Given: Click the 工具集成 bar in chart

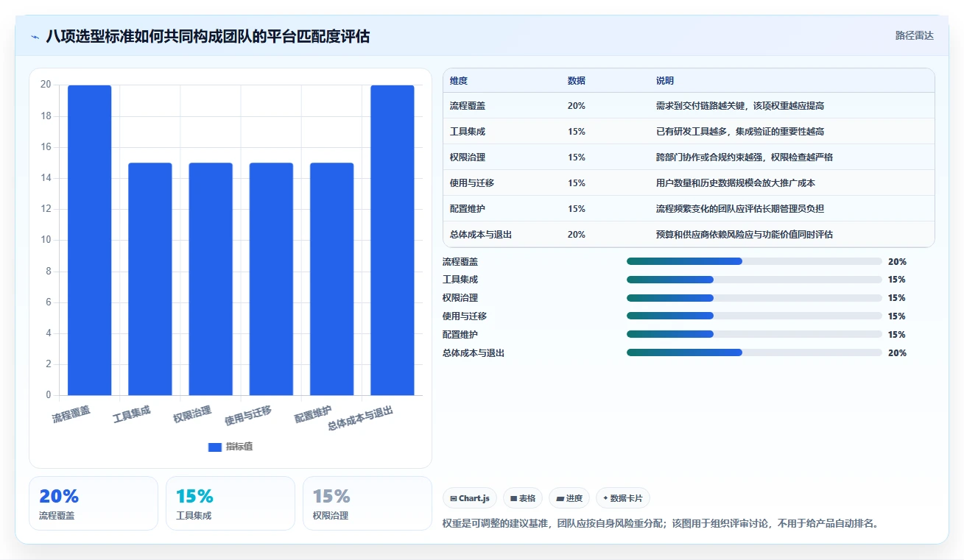Looking at the screenshot, I should coord(150,279).
